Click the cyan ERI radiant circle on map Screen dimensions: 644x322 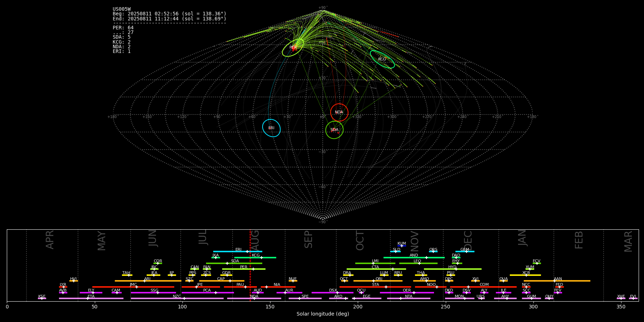[271, 128]
